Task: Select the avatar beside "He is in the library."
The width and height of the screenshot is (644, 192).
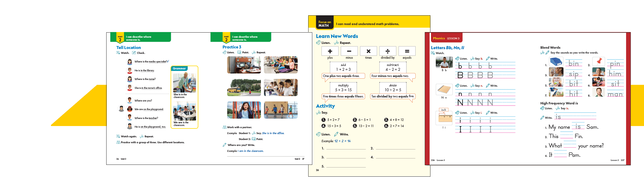Action: tap(130, 71)
